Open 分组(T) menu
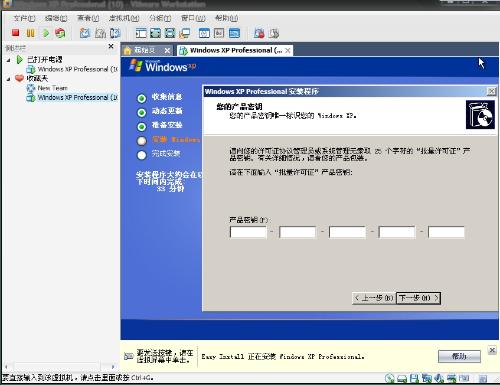Screen dimensions: 500x385 pos(160,18)
